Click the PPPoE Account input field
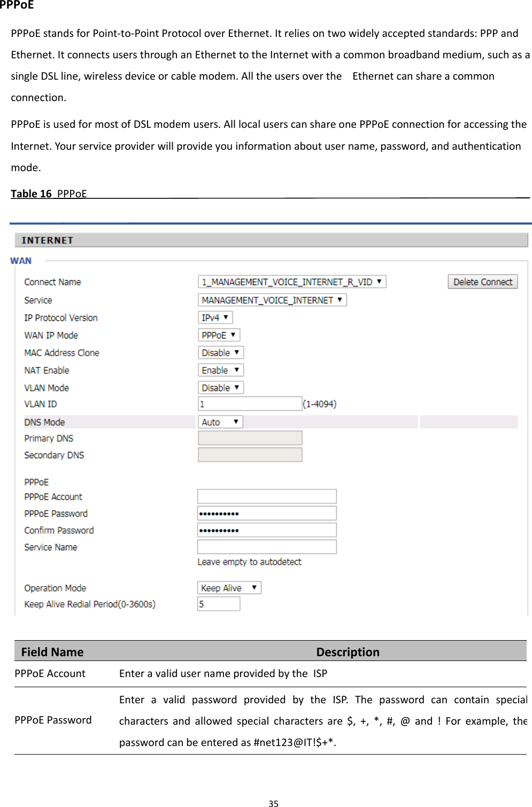Image resolution: width=532 pixels, height=807 pixels. tap(266, 496)
